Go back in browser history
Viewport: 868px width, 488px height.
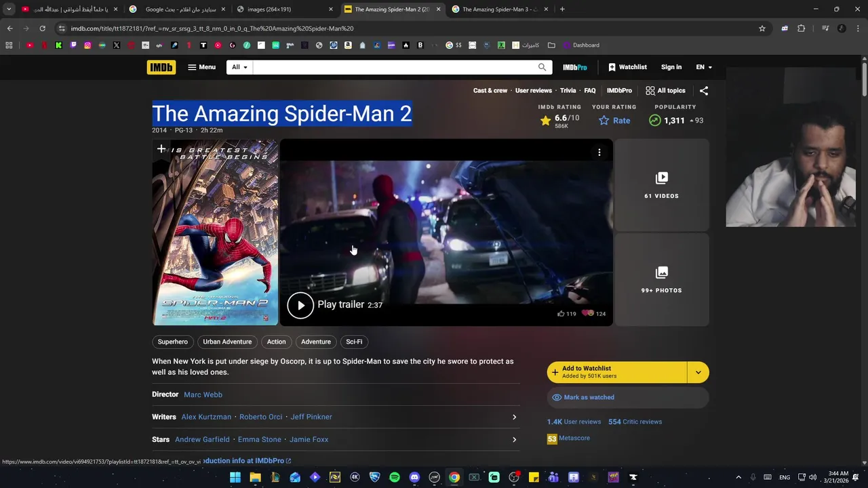point(9,28)
